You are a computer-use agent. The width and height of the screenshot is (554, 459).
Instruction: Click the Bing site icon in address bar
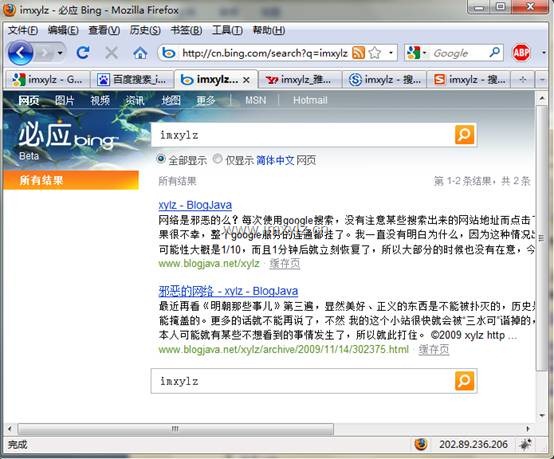(x=169, y=53)
